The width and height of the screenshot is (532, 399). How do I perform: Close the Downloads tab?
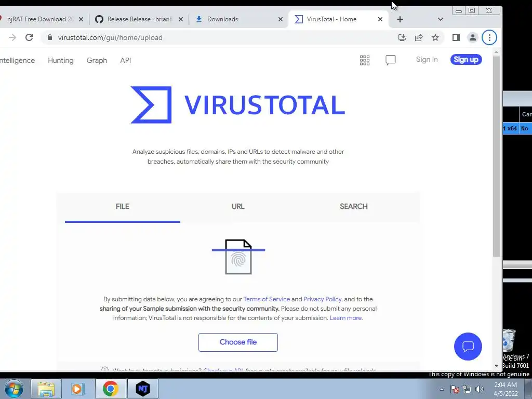pyautogui.click(x=280, y=19)
